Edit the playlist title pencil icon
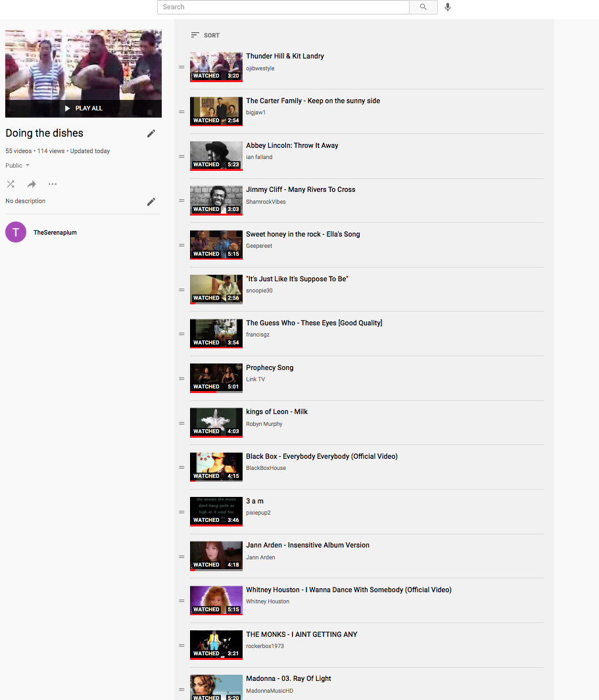Image resolution: width=599 pixels, height=700 pixels. tap(151, 133)
